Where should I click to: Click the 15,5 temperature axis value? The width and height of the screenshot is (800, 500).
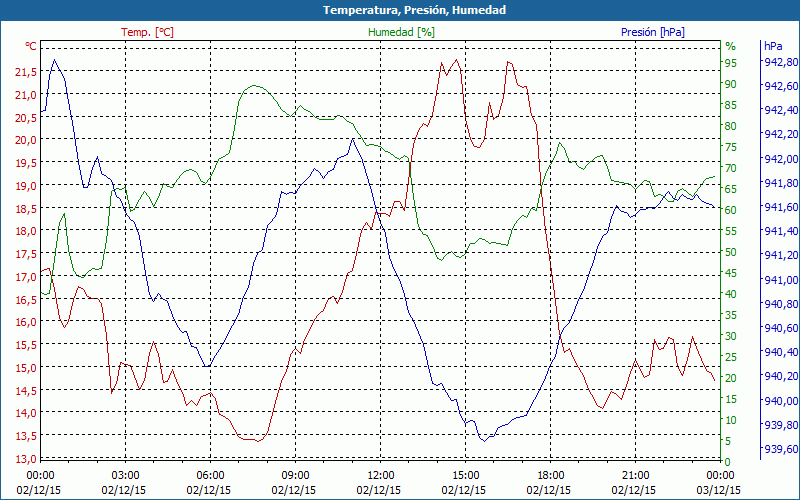(x=26, y=345)
